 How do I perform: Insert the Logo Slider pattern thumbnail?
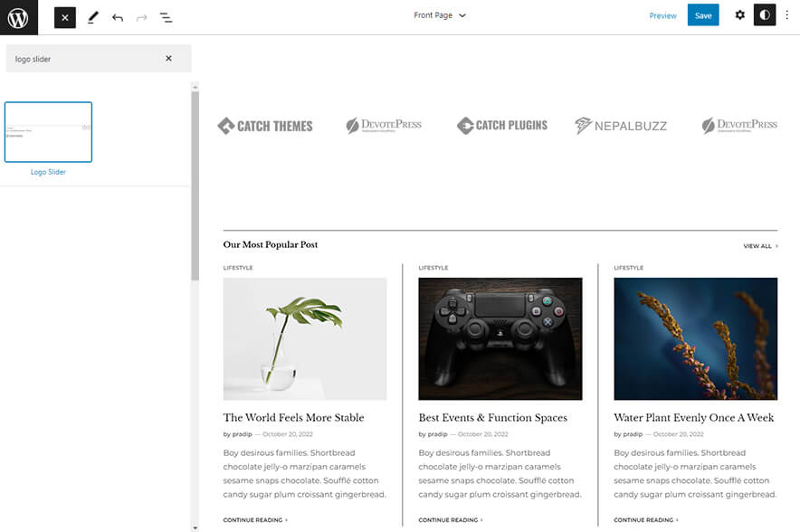click(48, 132)
